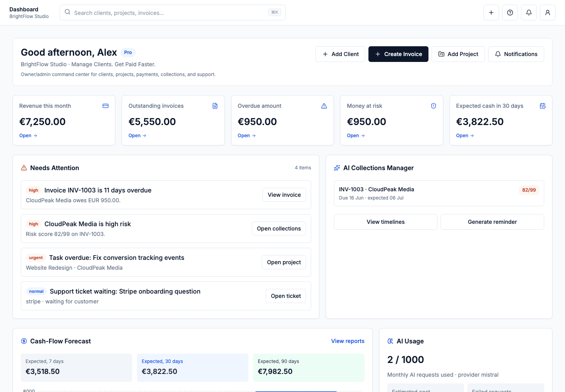565x392 pixels.
Task: Click the €7,250.00 revenue value
Action: pyautogui.click(x=42, y=122)
